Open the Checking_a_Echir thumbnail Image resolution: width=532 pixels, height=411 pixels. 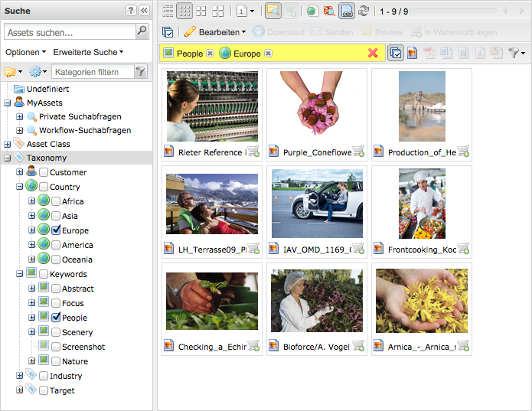[212, 301]
